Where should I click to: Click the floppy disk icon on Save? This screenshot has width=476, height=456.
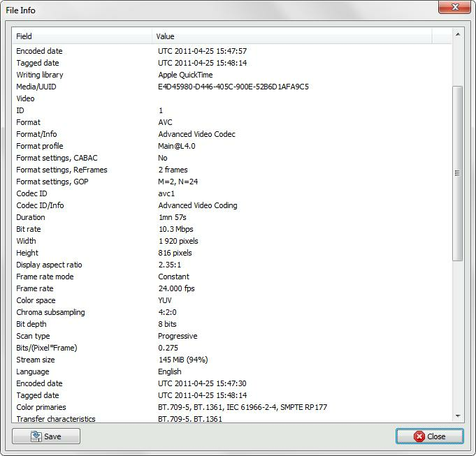[x=36, y=436]
